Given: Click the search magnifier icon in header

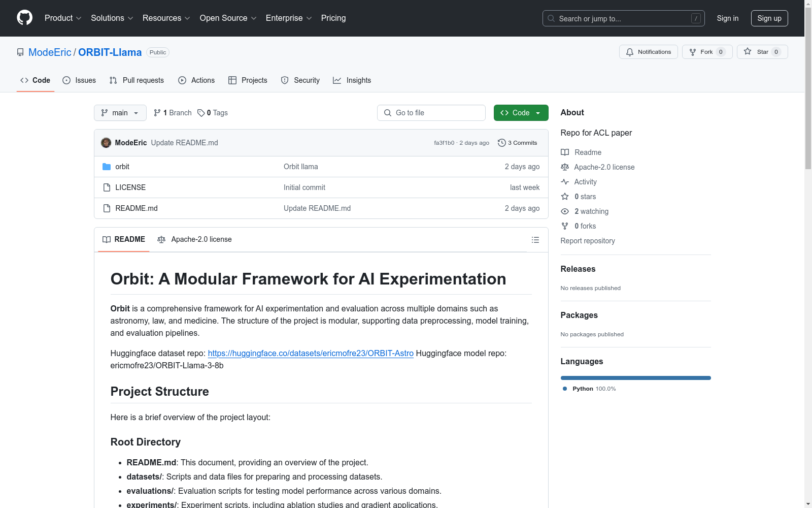Looking at the screenshot, I should click(x=551, y=18).
